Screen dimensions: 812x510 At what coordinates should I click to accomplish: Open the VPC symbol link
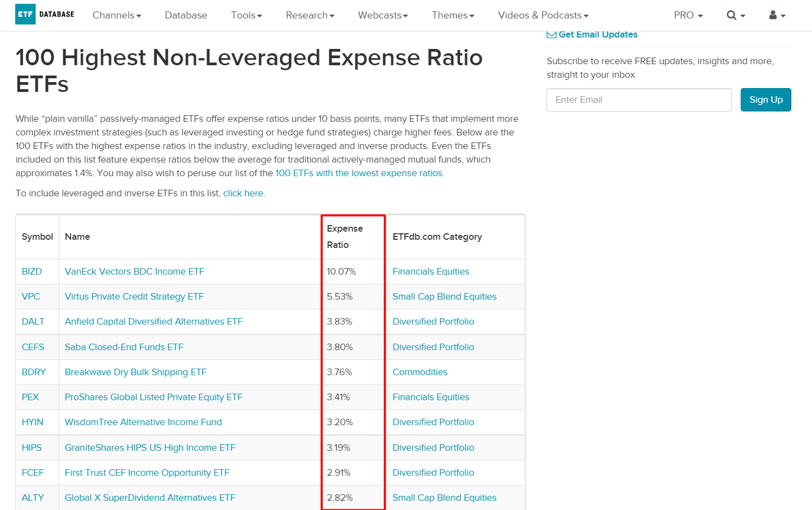31,296
